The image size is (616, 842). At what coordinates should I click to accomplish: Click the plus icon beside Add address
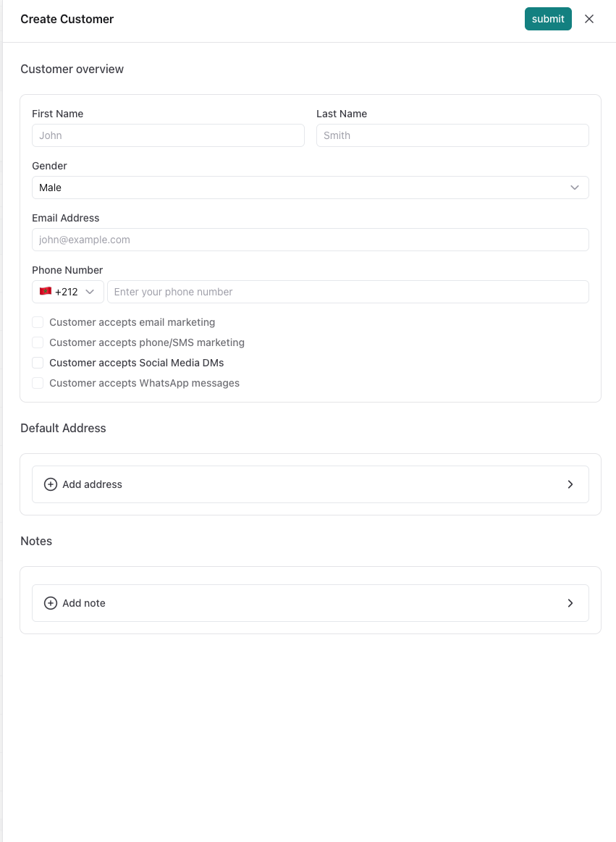pyautogui.click(x=51, y=484)
